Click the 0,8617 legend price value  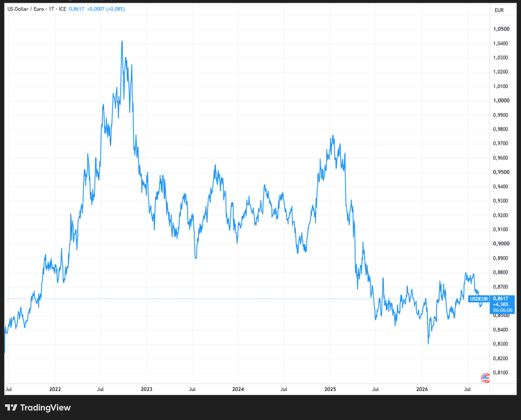76,9
